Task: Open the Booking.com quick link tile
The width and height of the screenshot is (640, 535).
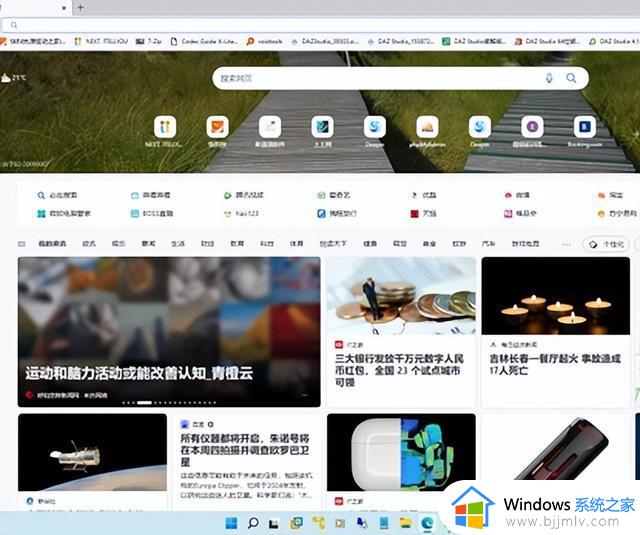Action: point(584,127)
